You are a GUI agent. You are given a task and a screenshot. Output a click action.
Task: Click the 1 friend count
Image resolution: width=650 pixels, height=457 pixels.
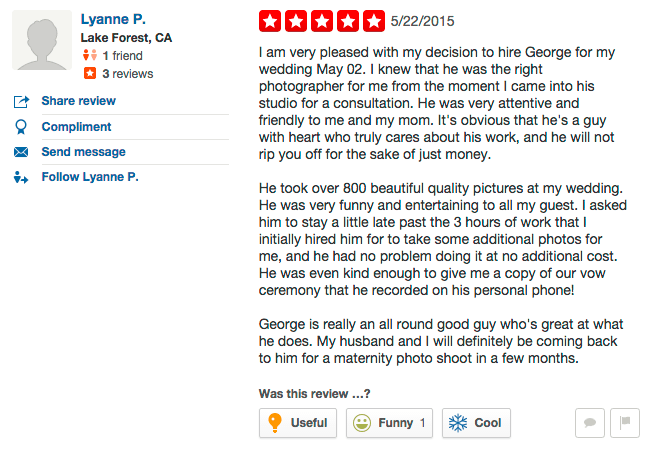click(122, 56)
